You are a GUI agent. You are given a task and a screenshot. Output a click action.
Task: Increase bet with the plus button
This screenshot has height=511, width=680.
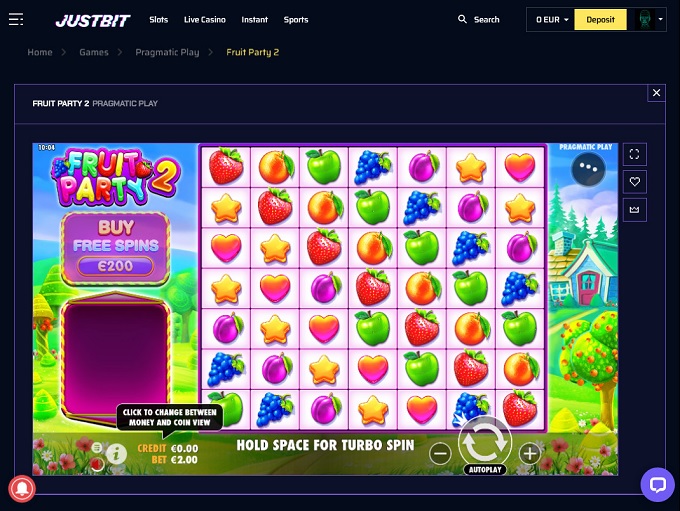pos(530,453)
